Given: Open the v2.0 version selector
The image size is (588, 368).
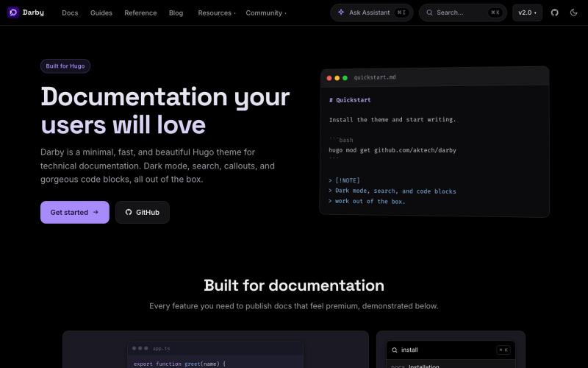Looking at the screenshot, I should click(527, 13).
